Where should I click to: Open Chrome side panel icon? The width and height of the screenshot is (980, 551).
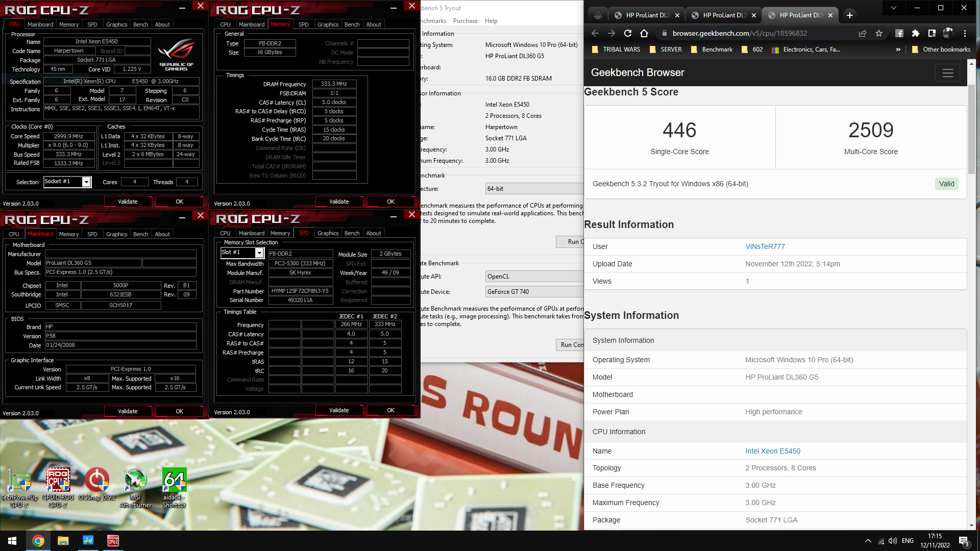932,33
